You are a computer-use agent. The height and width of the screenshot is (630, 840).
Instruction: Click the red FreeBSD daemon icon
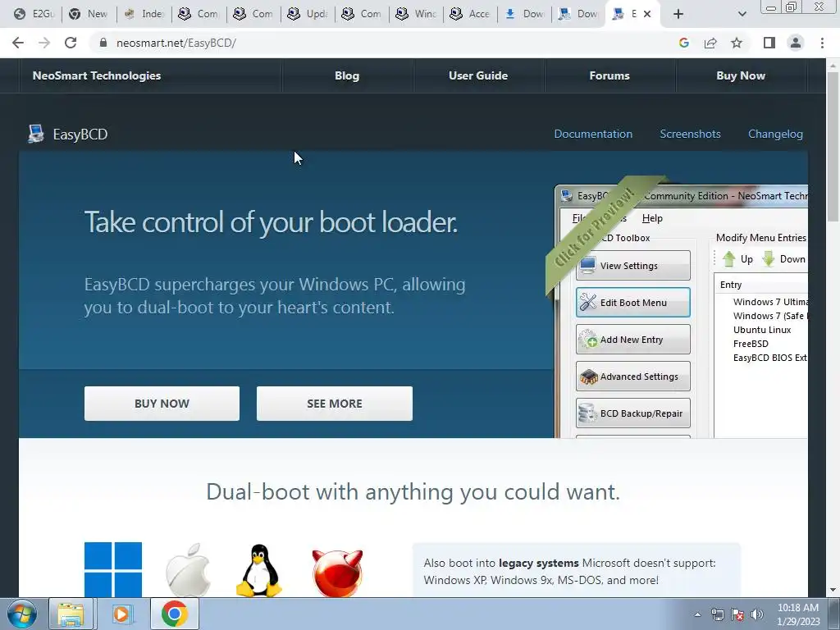coord(337,573)
